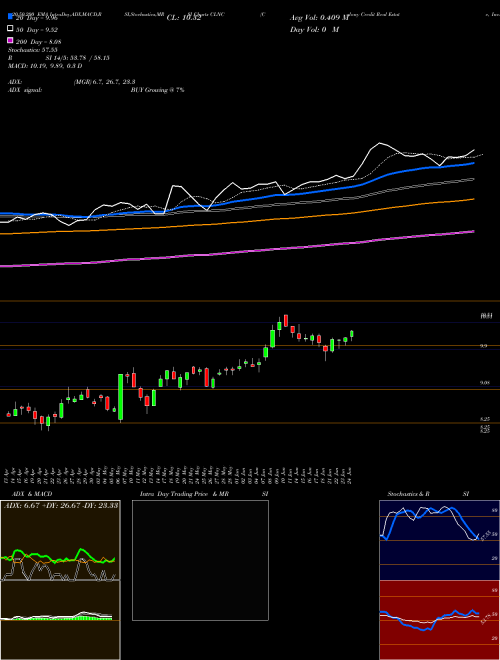The width and height of the screenshot is (500, 660).
Task: Click the highest red candle at the June peak
Action: point(286,320)
